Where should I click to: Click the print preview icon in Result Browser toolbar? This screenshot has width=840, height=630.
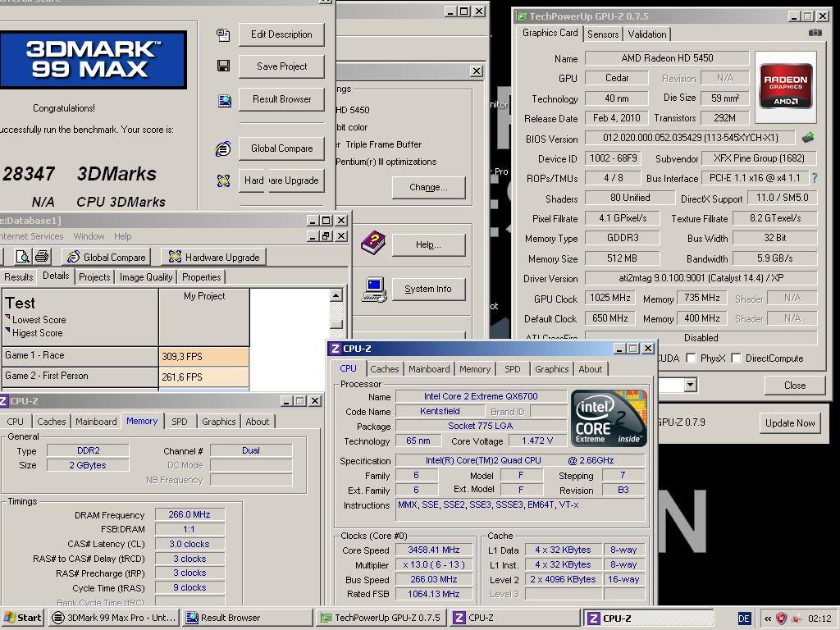click(x=22, y=257)
